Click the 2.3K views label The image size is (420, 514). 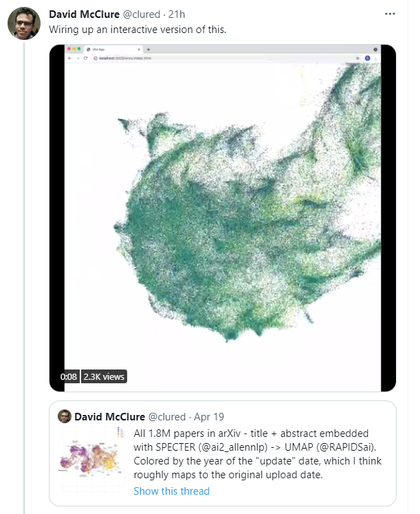(x=104, y=376)
